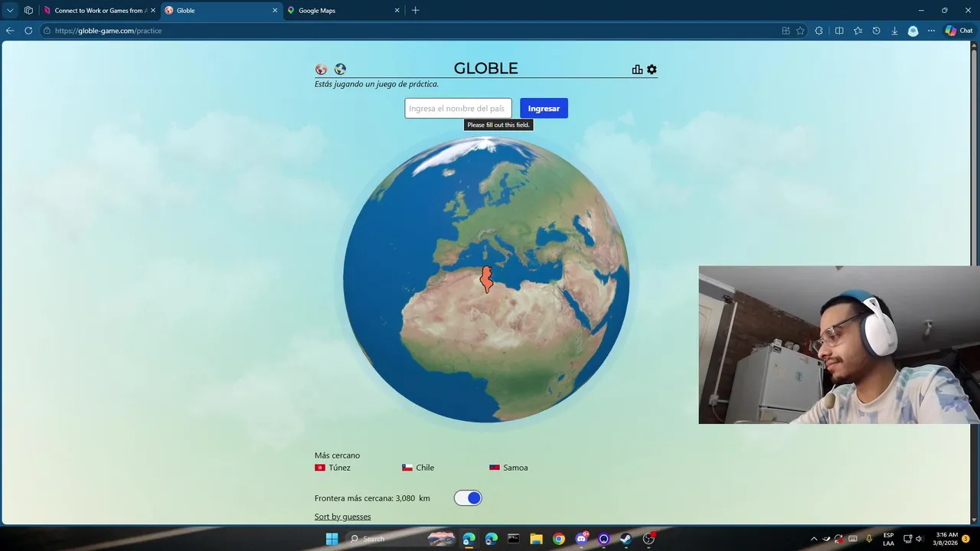Image resolution: width=980 pixels, height=551 pixels.
Task: Open Steam from taskbar
Action: [x=626, y=539]
